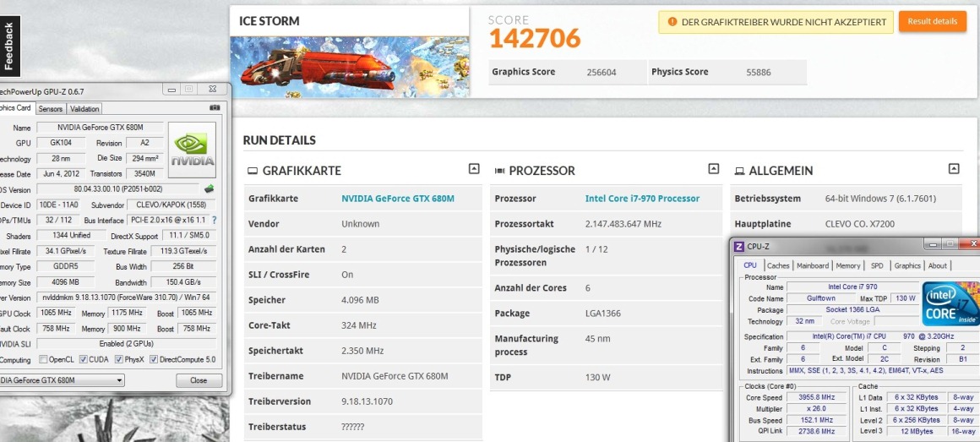Click the Speichertakt value 2.350 MHz
Image resolution: width=980 pixels, height=442 pixels.
[362, 351]
